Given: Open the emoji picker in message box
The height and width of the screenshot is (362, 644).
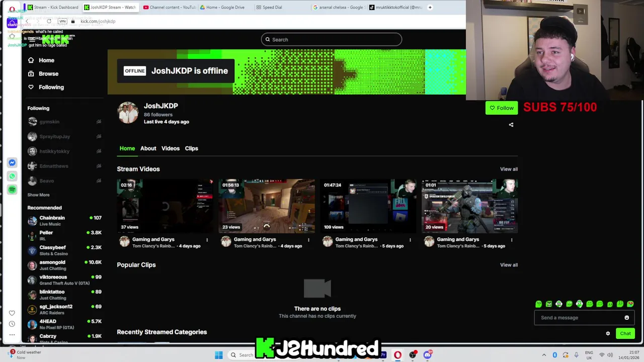Looking at the screenshot, I should [627, 318].
